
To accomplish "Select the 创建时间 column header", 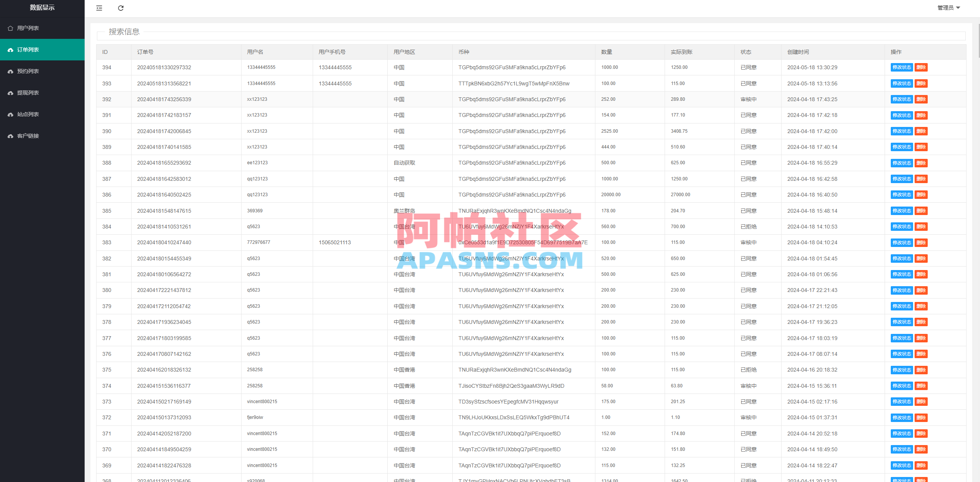I will (798, 52).
